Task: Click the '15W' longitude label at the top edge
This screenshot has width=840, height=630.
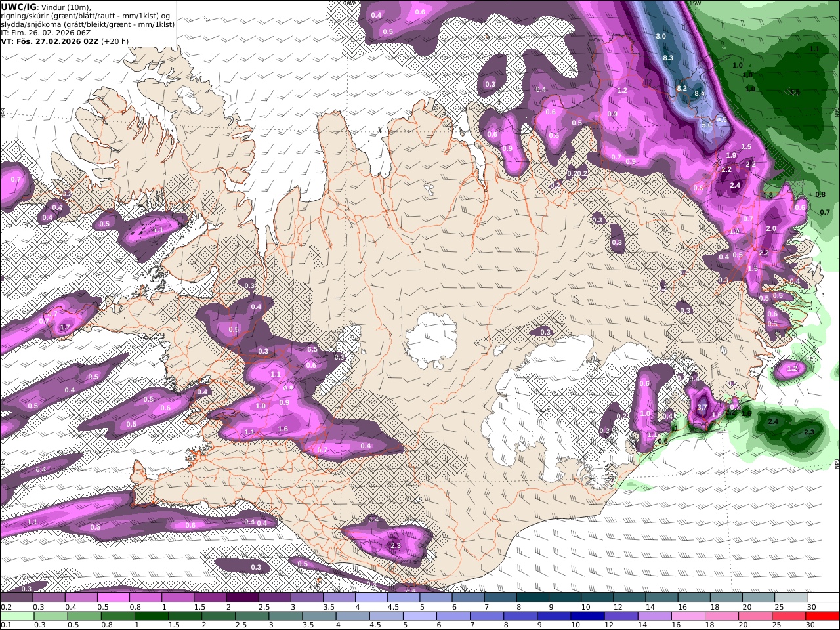Action: tap(696, 3)
